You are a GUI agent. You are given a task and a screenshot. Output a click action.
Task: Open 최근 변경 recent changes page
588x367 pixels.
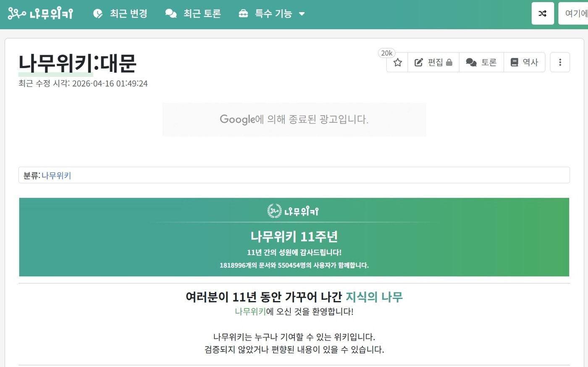tap(121, 14)
